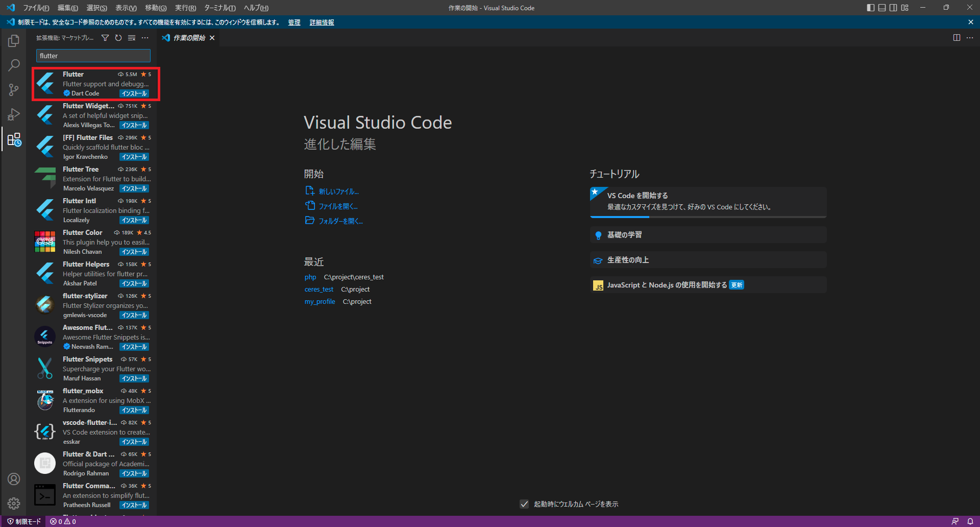The width and height of the screenshot is (980, 527).
Task: Open the Flutter Commands extension terminal icon
Action: (x=45, y=495)
